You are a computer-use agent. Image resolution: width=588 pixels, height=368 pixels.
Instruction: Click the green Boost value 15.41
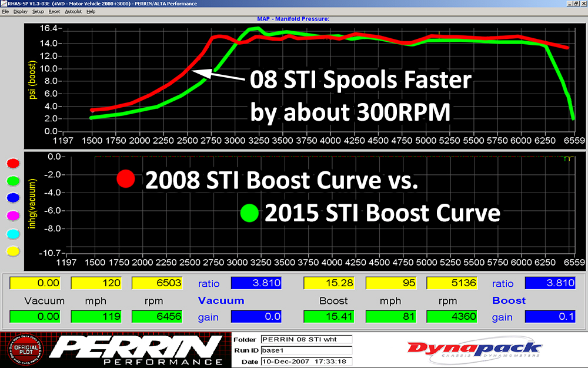click(x=329, y=316)
